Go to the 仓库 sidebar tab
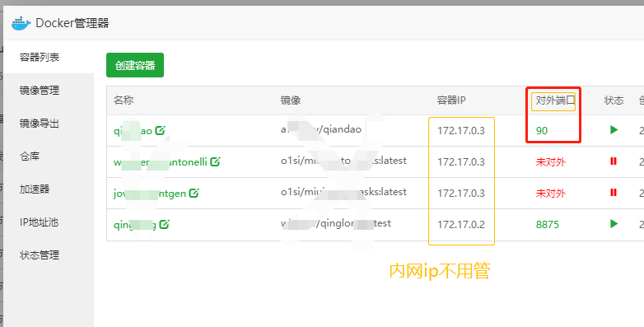 pos(30,156)
